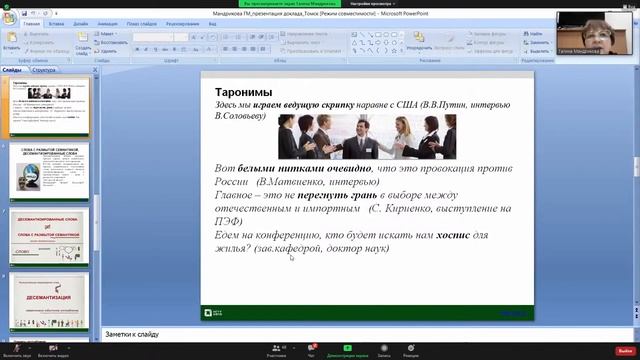Select the slide thumbnail with globe picture

coord(49,172)
